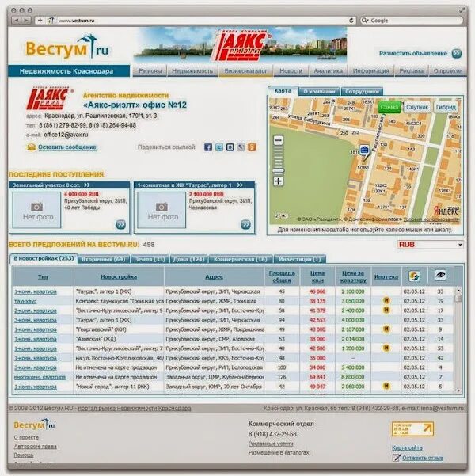Sort by the update date icon column
Screen dimensions: 475x476
pos(414,276)
